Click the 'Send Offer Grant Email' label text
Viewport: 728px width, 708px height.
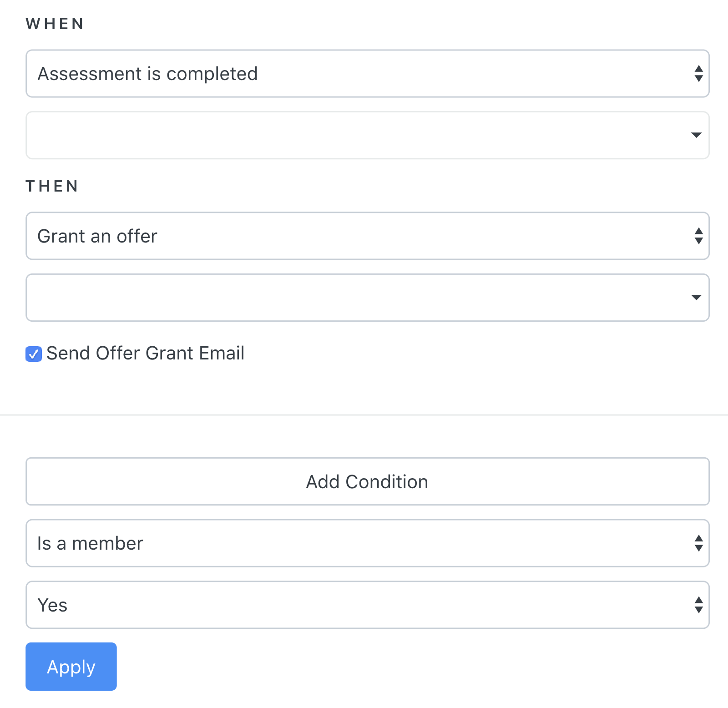pos(145,354)
